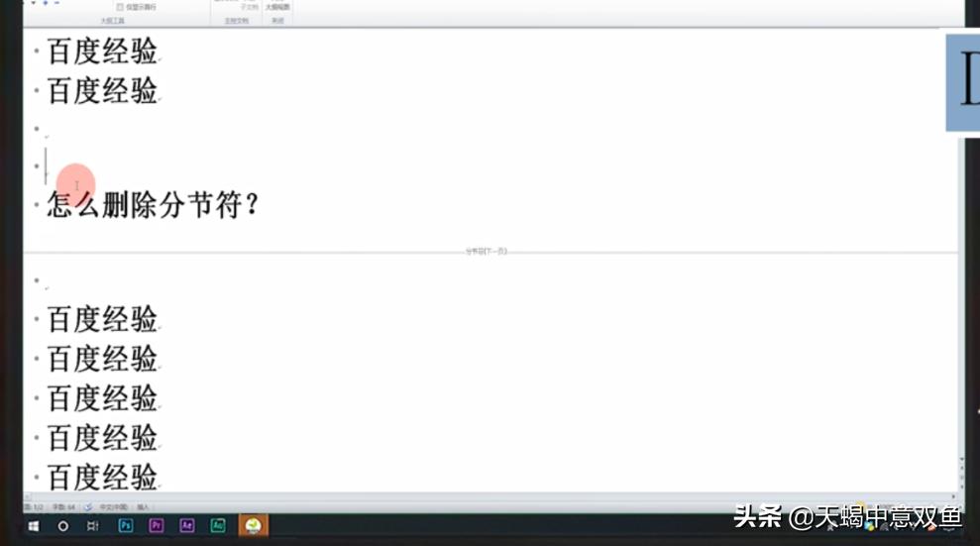Viewport: 980px width, 546px height.
Task: Launch Adobe Audition from the taskbar
Action: point(217,525)
